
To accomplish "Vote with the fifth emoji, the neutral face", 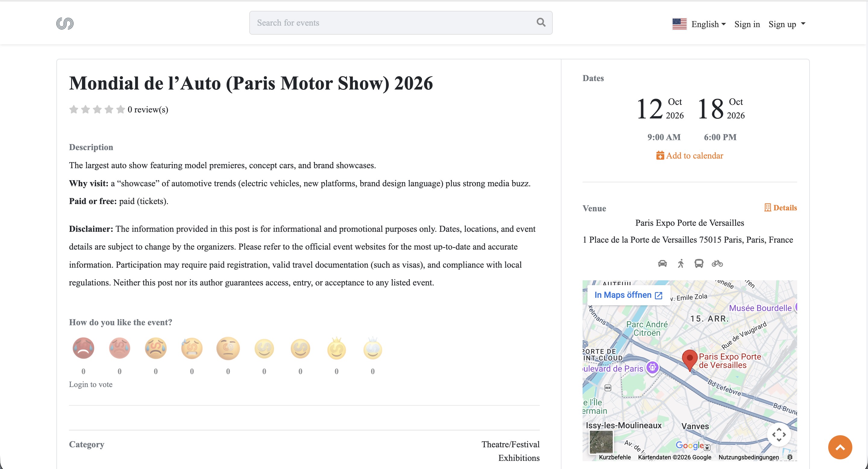I will coord(228,348).
